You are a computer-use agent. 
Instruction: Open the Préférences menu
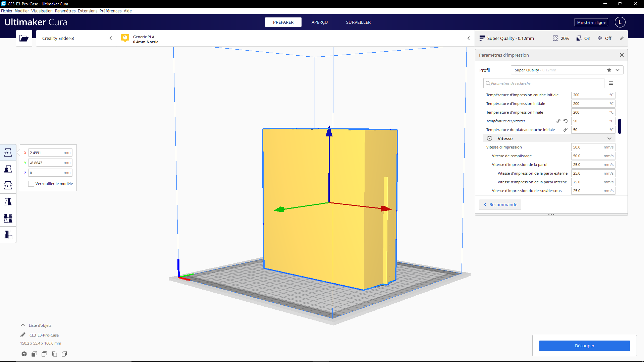pyautogui.click(x=110, y=11)
